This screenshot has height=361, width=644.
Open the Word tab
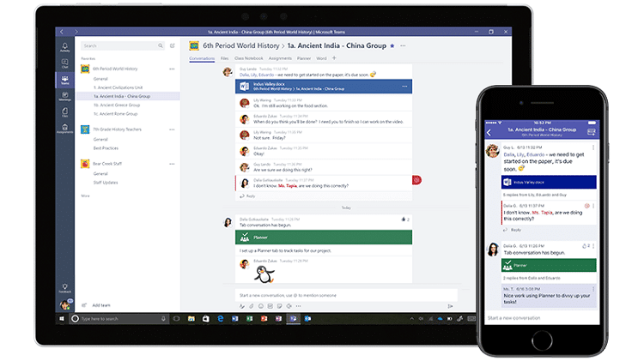click(321, 58)
